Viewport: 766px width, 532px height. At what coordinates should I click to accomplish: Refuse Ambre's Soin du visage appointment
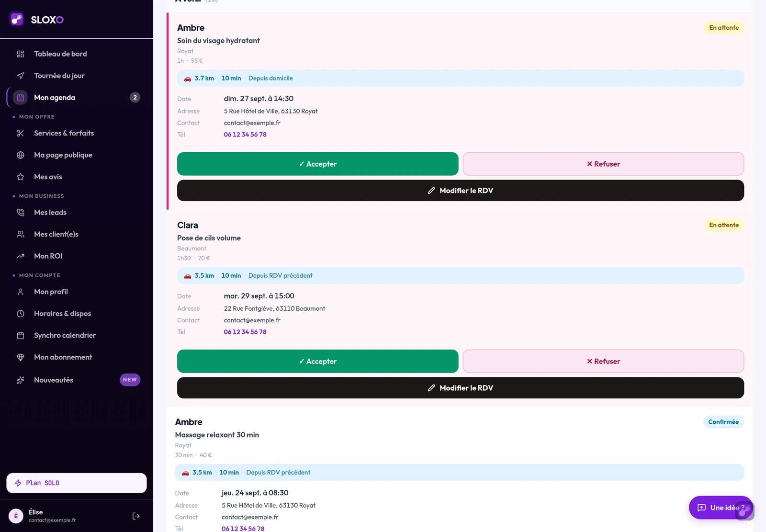coord(603,164)
